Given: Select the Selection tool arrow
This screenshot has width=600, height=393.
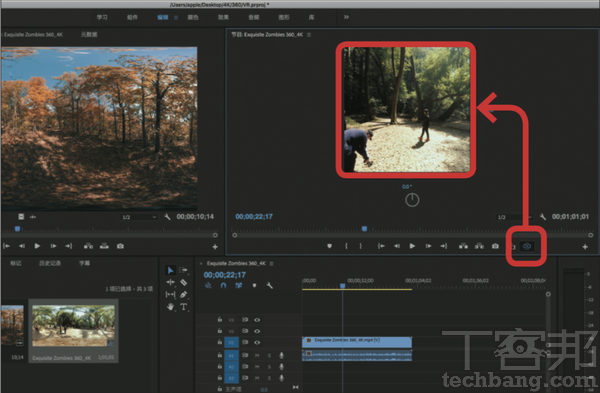Looking at the screenshot, I should pyautogui.click(x=170, y=270).
